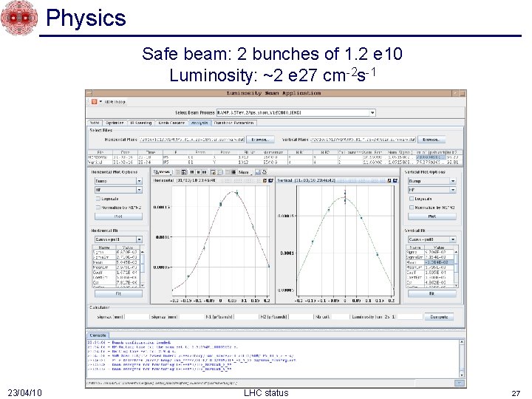Click the Sigma row in Horizontal Fit table
This screenshot has width=532, height=399.
116,253
